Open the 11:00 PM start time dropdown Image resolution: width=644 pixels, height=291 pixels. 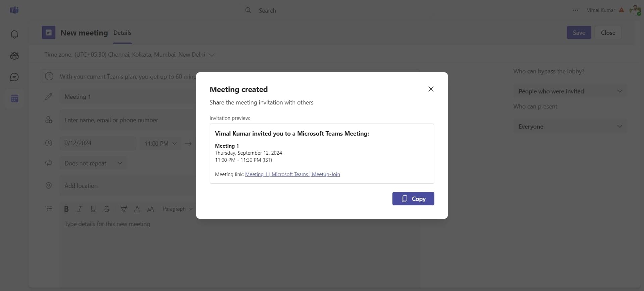click(160, 143)
